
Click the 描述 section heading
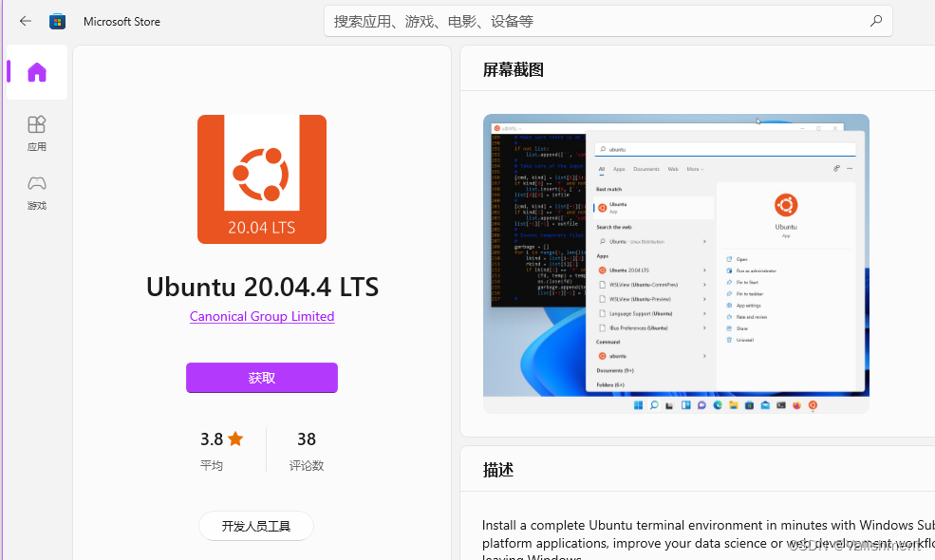point(498,470)
